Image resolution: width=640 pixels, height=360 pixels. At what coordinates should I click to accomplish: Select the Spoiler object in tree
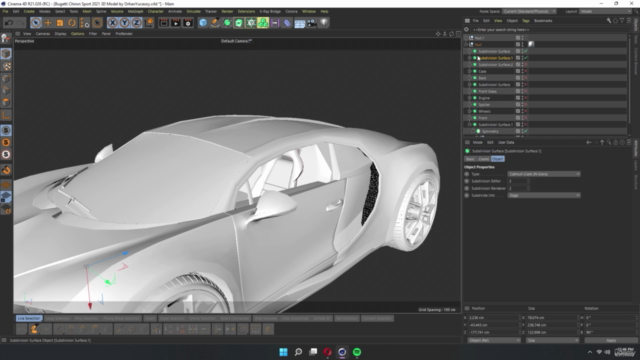tap(484, 104)
